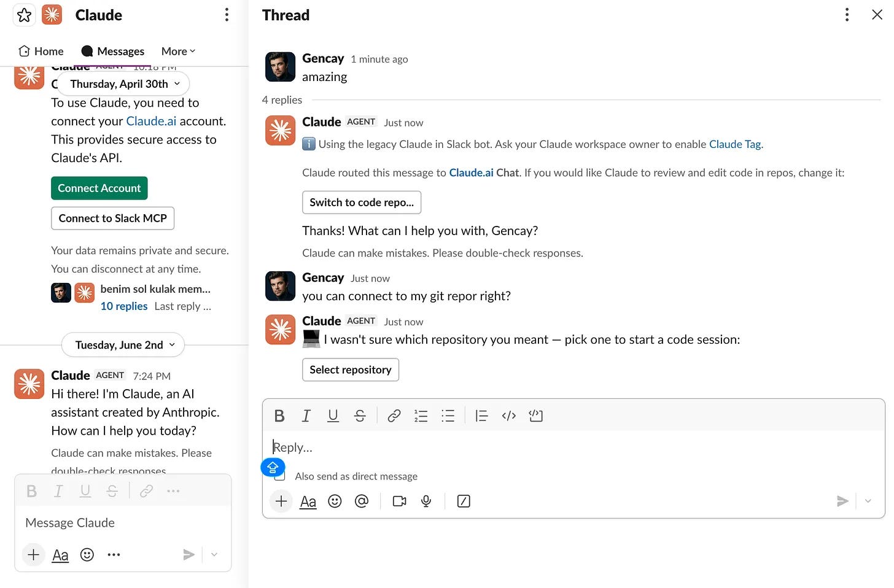Switch to the Messages tab
This screenshot has width=894, height=588.
click(113, 52)
